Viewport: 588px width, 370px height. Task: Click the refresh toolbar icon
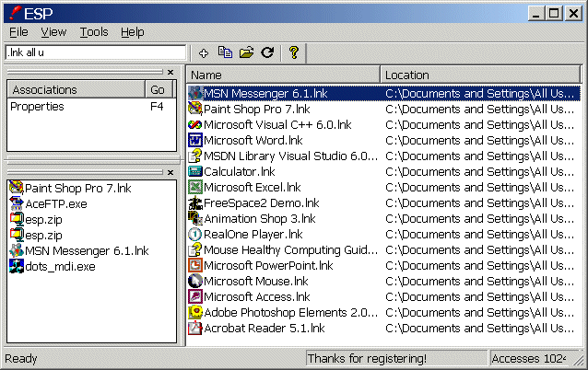point(267,52)
